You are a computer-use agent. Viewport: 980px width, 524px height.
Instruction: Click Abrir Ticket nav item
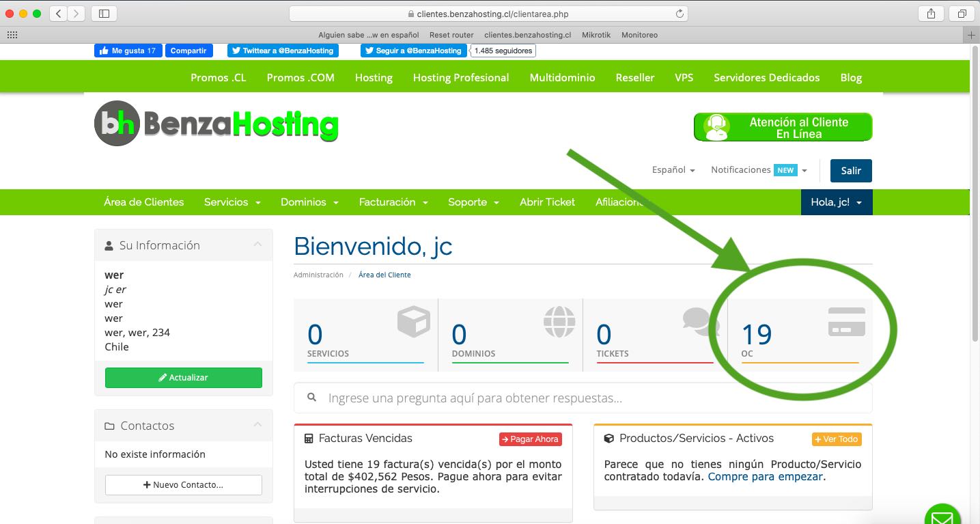[547, 202]
